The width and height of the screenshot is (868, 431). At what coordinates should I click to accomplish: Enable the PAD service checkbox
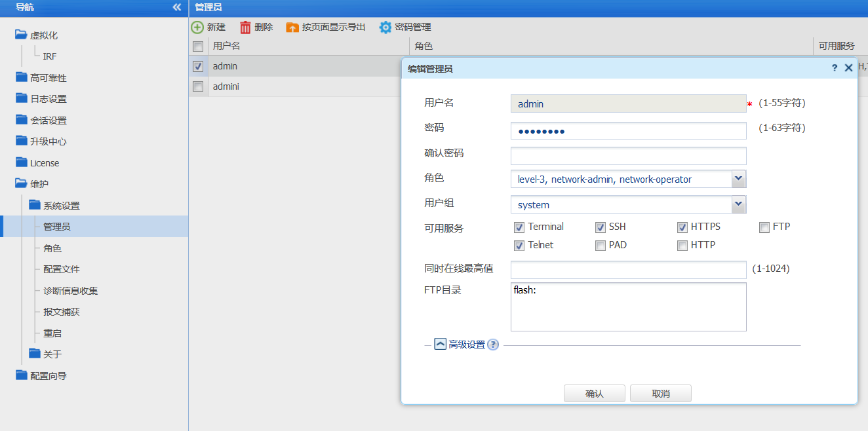(600, 246)
